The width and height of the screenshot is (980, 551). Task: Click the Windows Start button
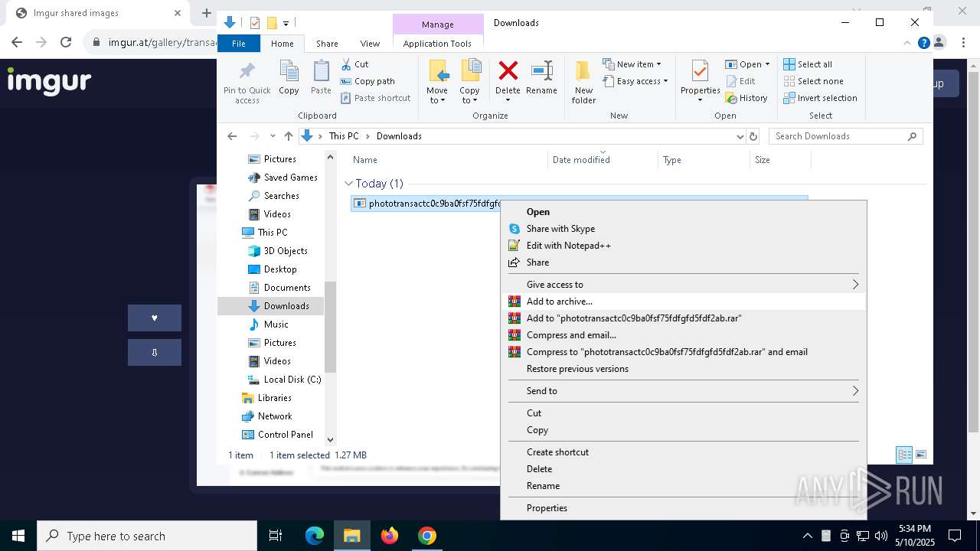[x=18, y=536]
